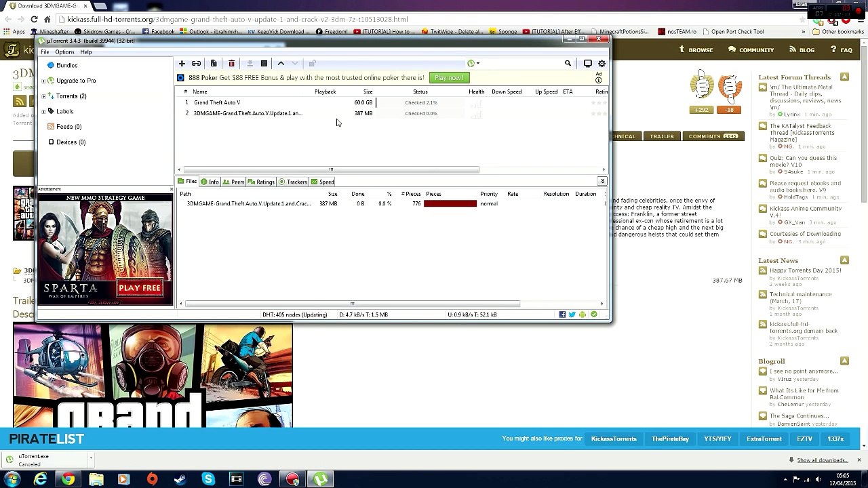
Task: Expand Upgrade to Pro tree node
Action: tap(44, 81)
